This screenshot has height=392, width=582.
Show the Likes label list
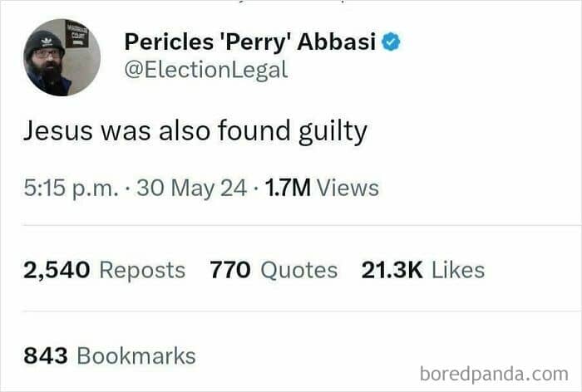(x=458, y=270)
